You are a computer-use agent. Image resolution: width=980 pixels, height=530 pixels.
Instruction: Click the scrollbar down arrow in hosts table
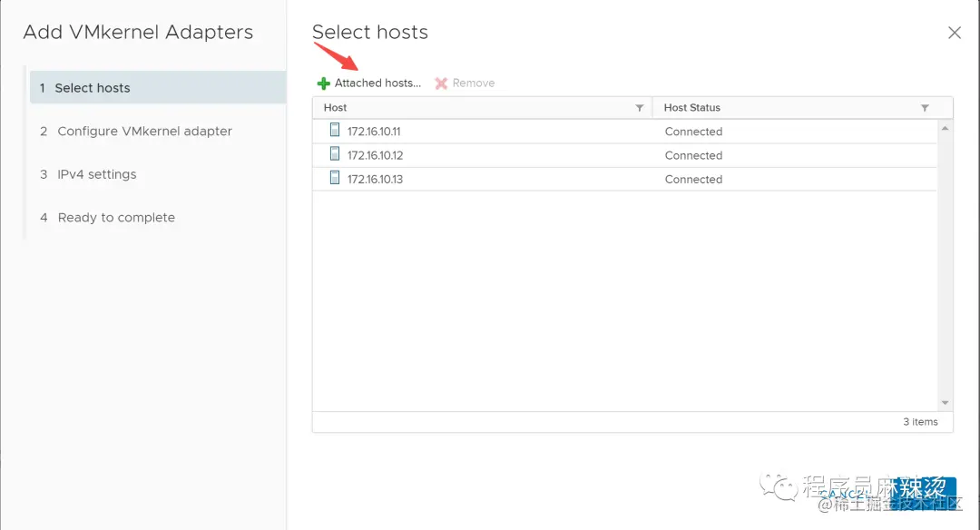pos(945,403)
